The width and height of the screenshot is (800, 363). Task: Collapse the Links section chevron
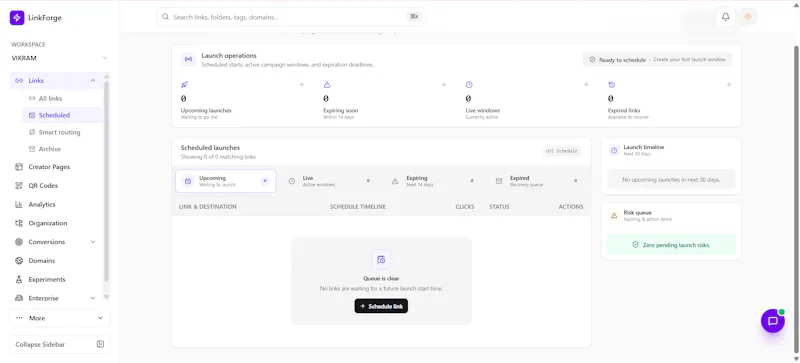click(x=93, y=81)
